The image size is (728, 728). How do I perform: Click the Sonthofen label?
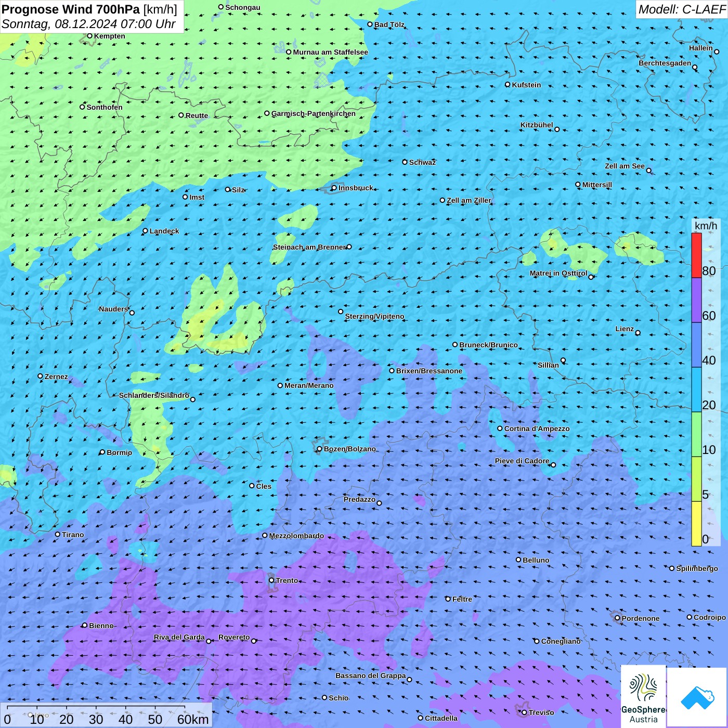(x=105, y=107)
